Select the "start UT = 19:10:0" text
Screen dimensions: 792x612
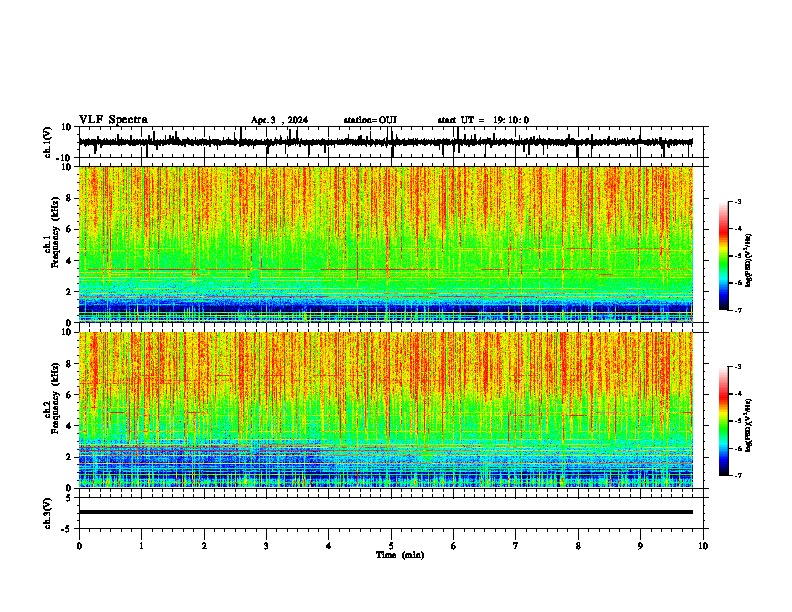click(x=483, y=120)
